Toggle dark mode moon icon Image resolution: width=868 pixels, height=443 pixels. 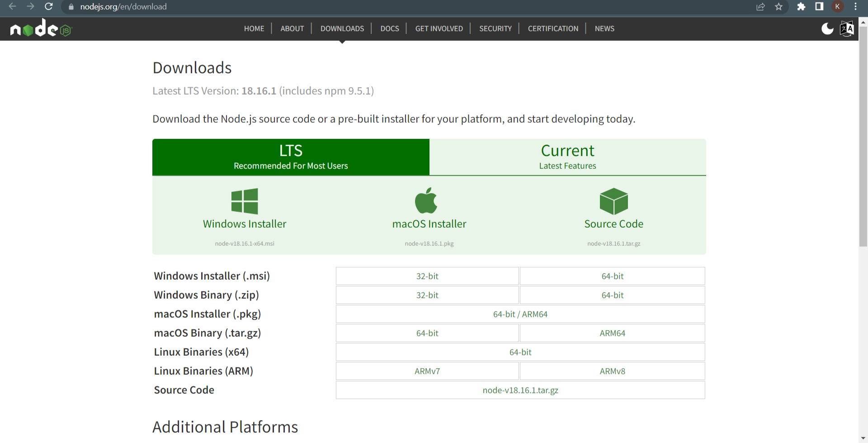[827, 29]
